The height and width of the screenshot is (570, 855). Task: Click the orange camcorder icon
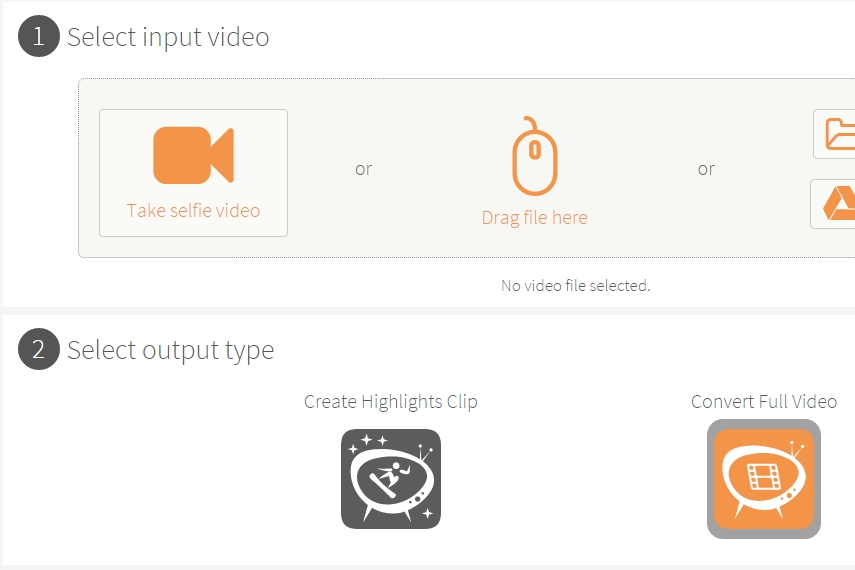click(194, 155)
